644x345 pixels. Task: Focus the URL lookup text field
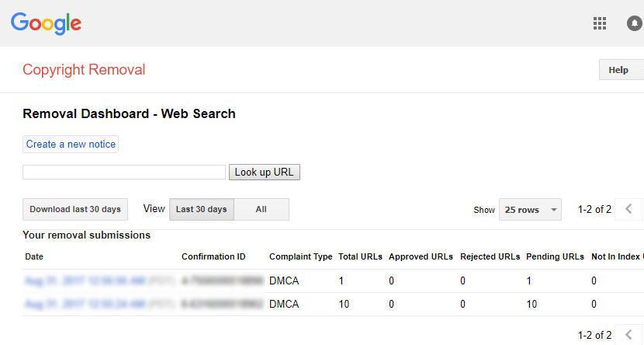click(x=124, y=172)
